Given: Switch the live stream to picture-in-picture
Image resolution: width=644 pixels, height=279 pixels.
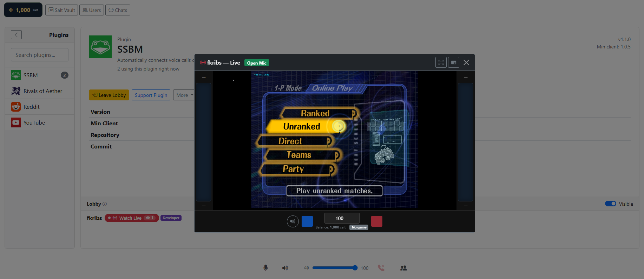Looking at the screenshot, I should (454, 62).
